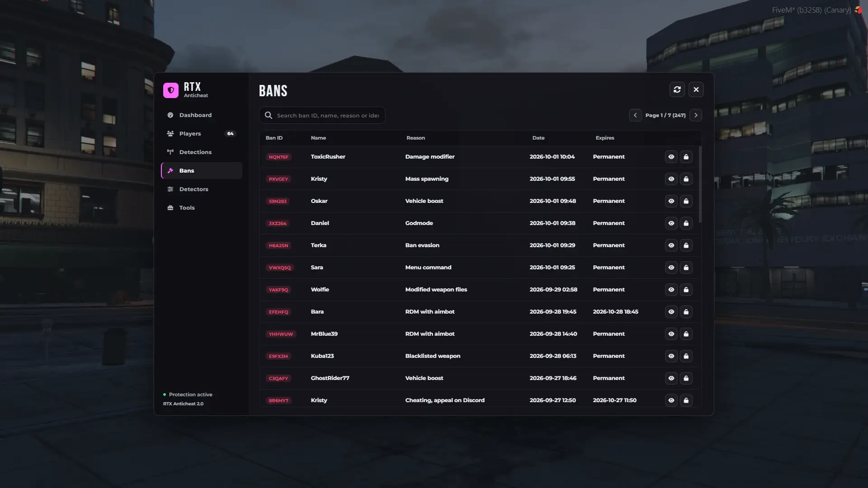Click the lock icon for MrBlue39
Screen dimensions: 868x488
686,334
